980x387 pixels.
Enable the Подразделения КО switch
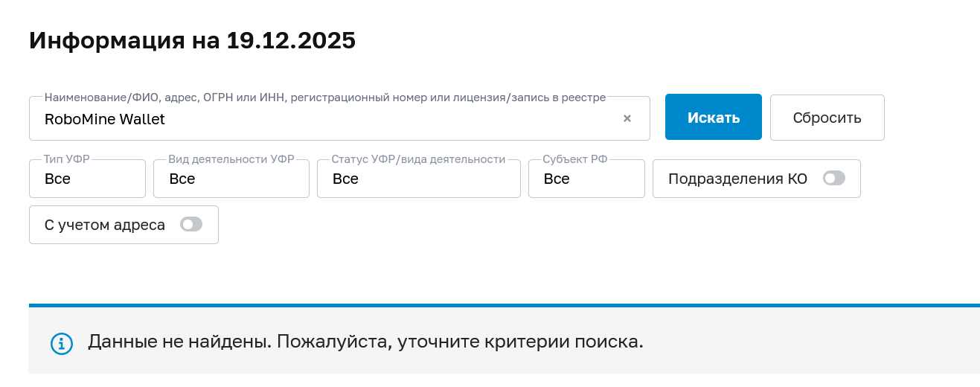834,179
